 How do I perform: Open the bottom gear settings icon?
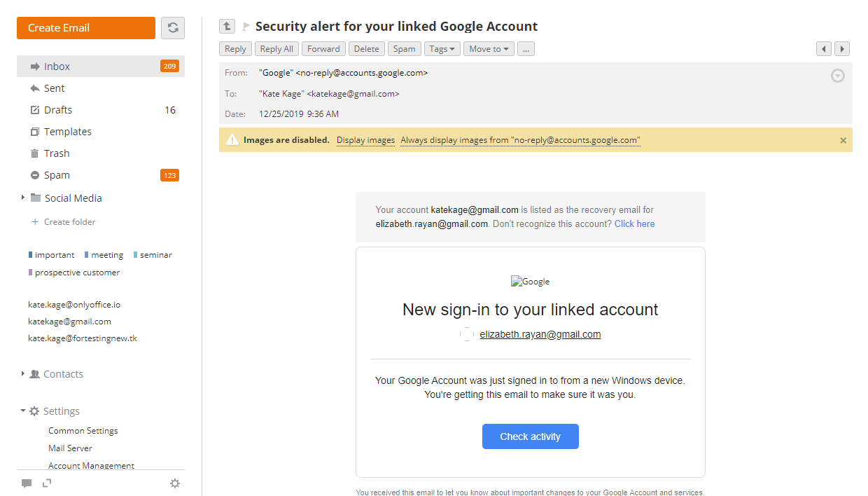[x=175, y=483]
